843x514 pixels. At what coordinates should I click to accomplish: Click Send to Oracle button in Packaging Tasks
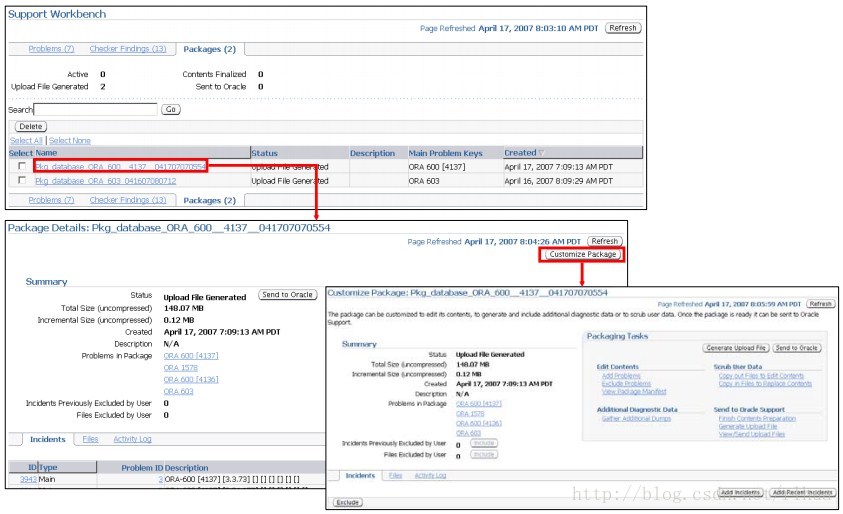796,348
